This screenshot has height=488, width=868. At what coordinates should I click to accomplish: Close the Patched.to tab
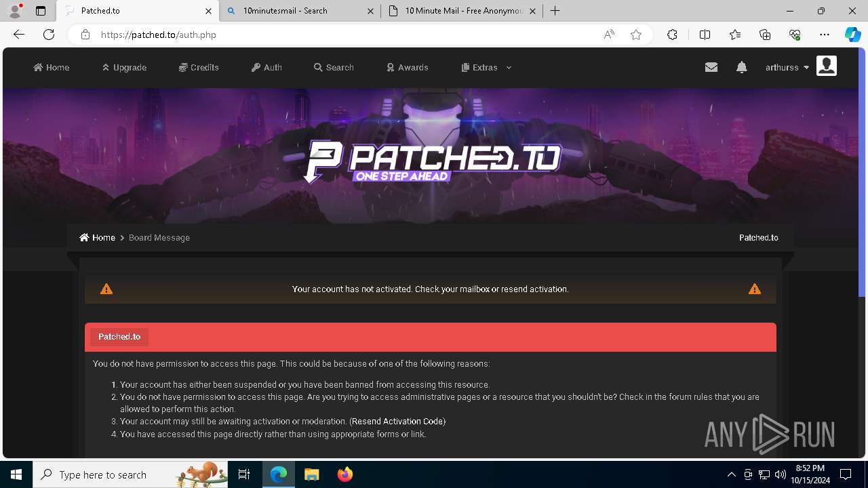(x=208, y=11)
